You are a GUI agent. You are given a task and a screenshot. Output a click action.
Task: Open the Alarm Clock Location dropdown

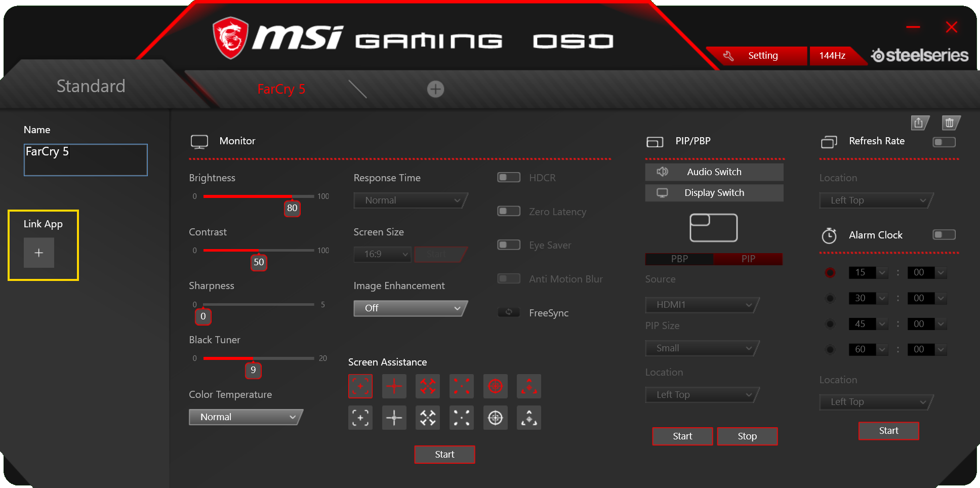(877, 402)
